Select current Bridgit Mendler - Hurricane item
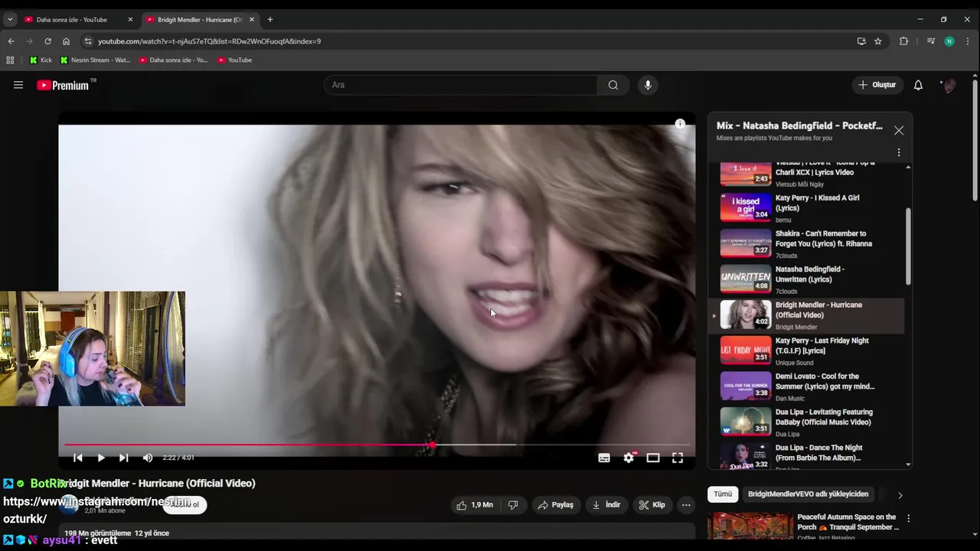980x551 pixels. (806, 315)
